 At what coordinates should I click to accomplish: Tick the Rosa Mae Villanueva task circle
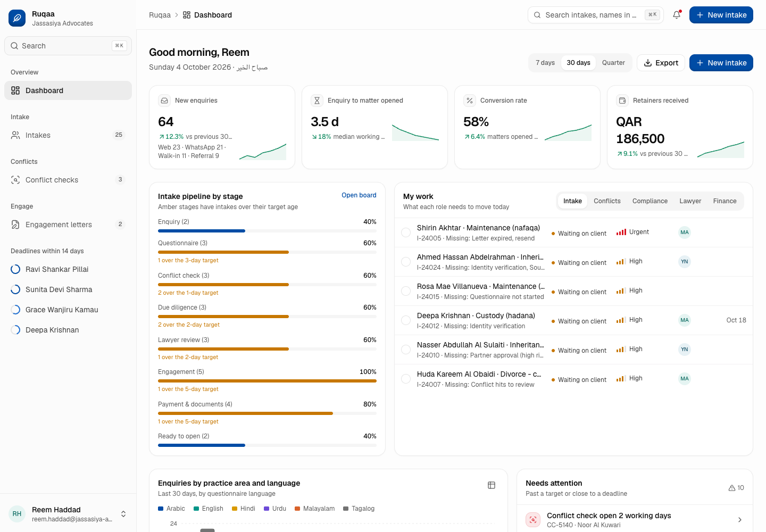tap(406, 291)
